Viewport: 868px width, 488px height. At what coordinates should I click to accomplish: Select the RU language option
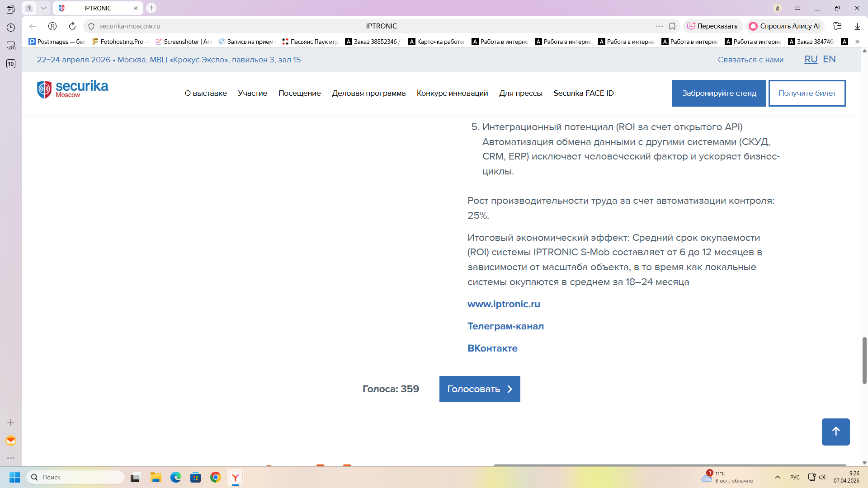coord(811,59)
